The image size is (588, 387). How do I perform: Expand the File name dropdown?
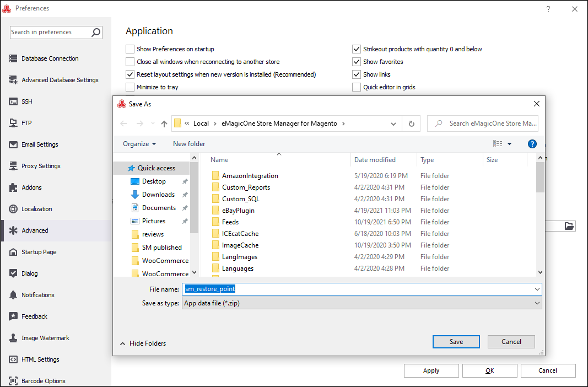click(537, 289)
